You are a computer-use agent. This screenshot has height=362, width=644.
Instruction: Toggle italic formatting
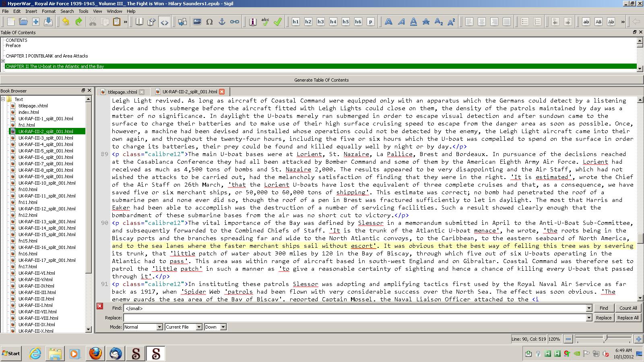(x=401, y=22)
